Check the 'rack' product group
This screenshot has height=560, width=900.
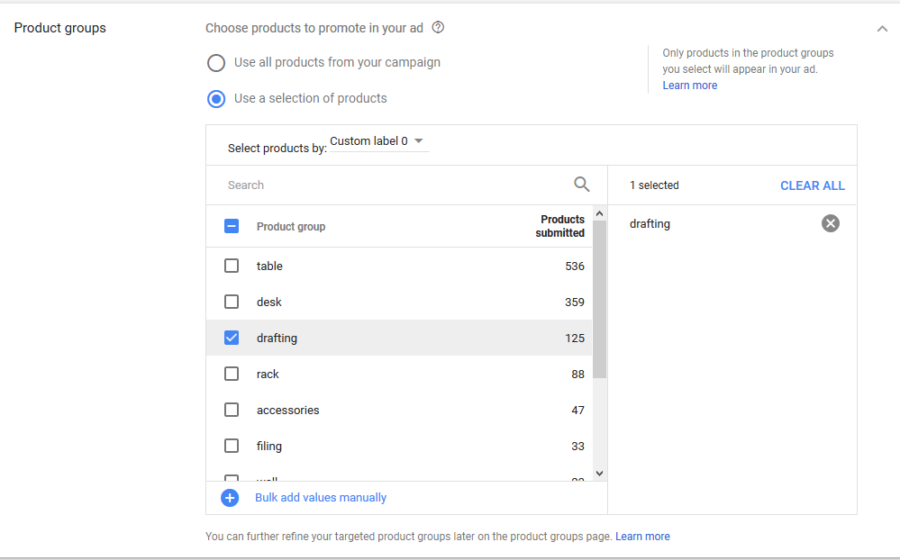[231, 374]
